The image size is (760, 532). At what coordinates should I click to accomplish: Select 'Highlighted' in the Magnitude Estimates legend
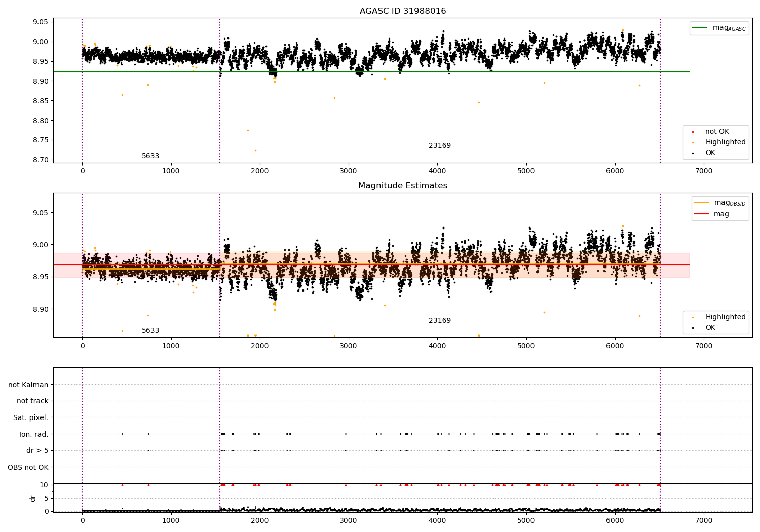pyautogui.click(x=726, y=317)
